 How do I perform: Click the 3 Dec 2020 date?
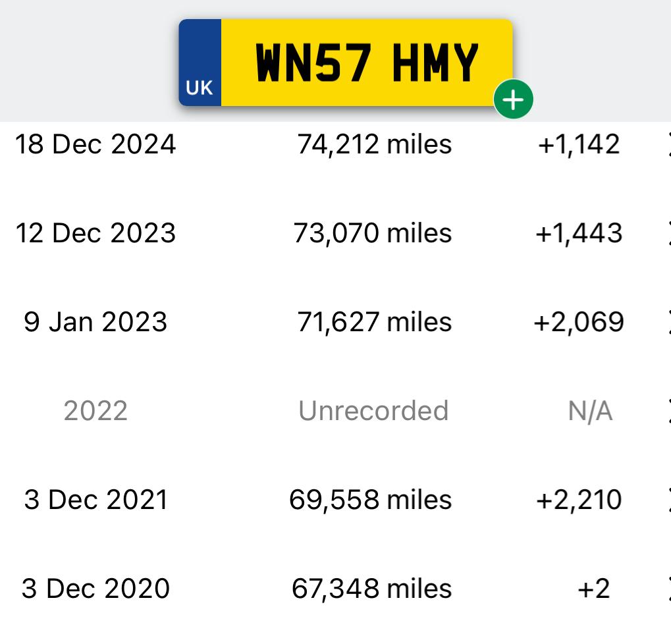click(x=95, y=589)
